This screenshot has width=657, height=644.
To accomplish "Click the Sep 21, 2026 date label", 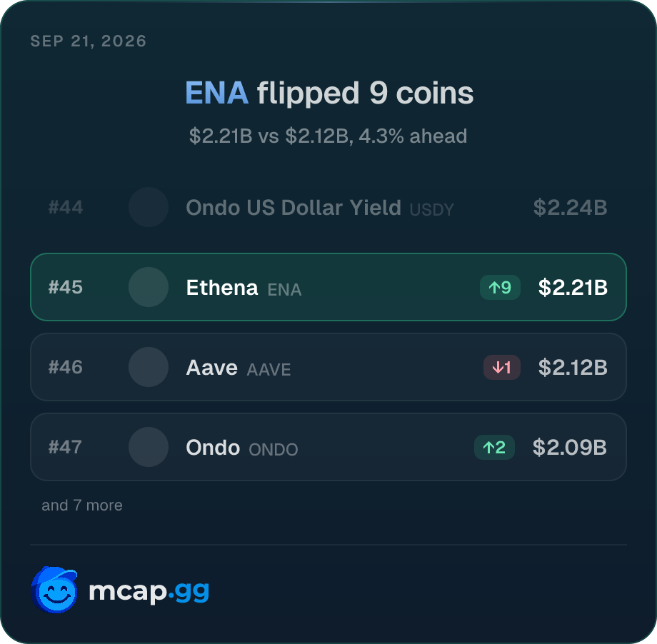I will (x=89, y=41).
